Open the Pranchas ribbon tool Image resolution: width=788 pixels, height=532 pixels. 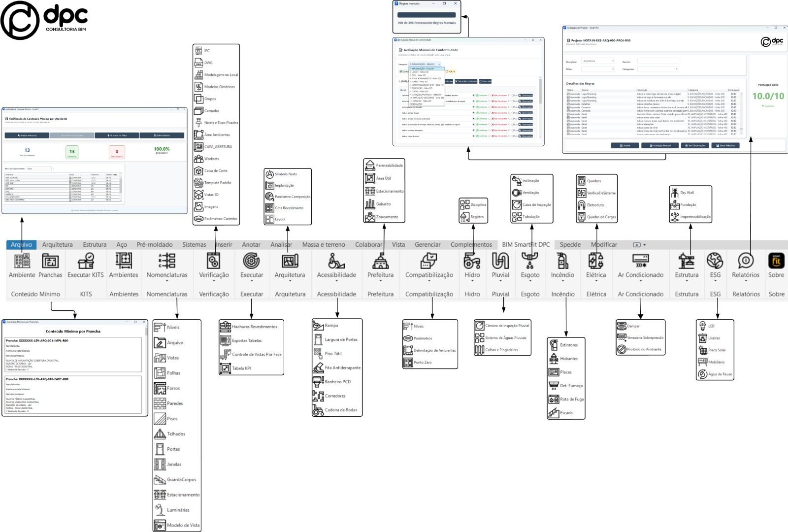(50, 266)
